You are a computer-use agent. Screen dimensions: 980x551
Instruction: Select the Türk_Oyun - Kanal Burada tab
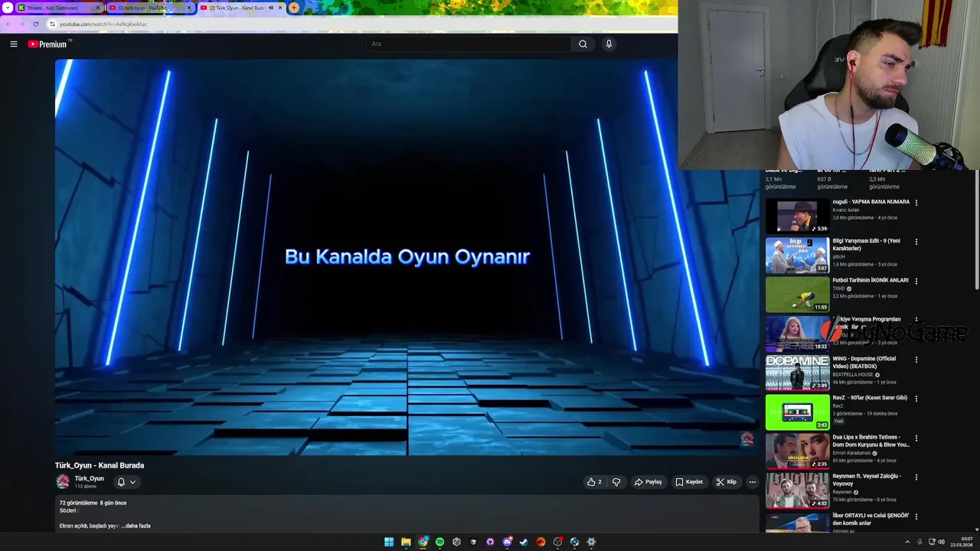pos(240,8)
